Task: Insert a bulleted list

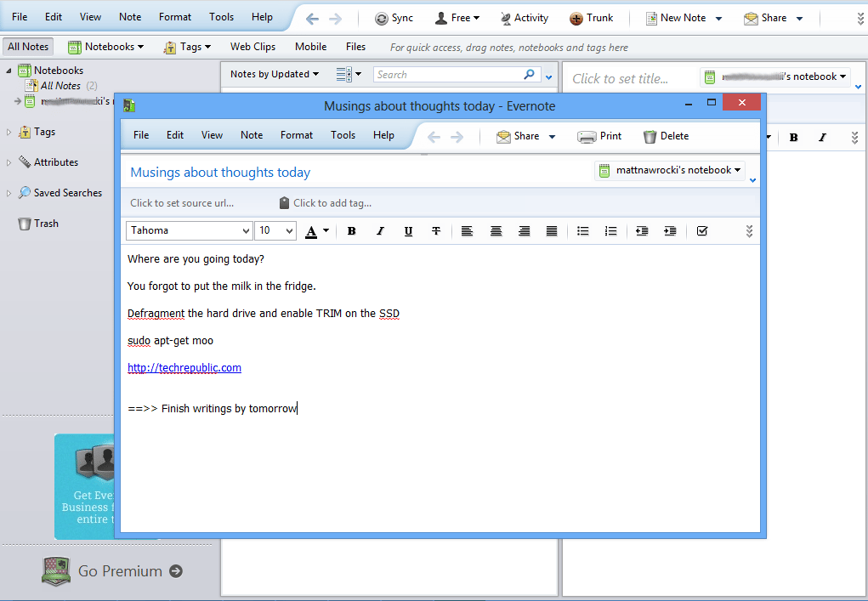Action: pyautogui.click(x=583, y=231)
